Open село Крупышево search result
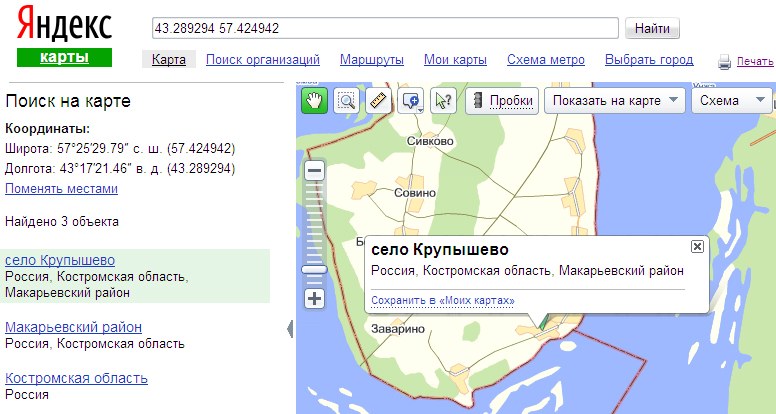 point(60,260)
